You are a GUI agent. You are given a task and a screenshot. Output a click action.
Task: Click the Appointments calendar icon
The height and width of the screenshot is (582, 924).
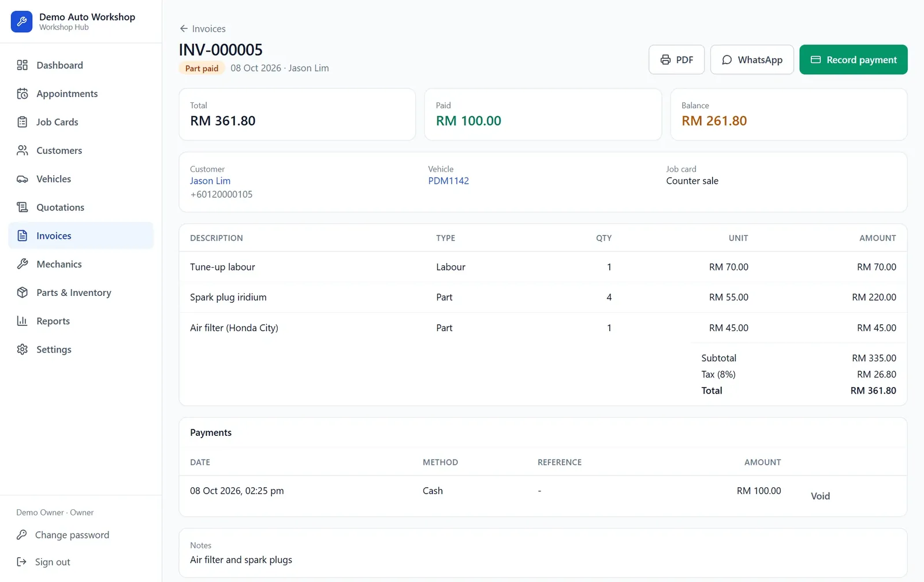pos(23,94)
